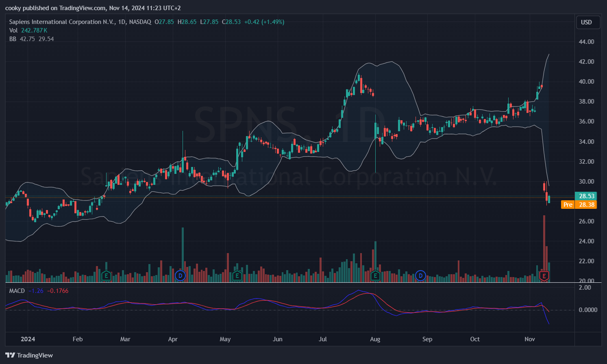Click Mar on the time axis
The height and width of the screenshot is (364, 607).
[x=125, y=339]
